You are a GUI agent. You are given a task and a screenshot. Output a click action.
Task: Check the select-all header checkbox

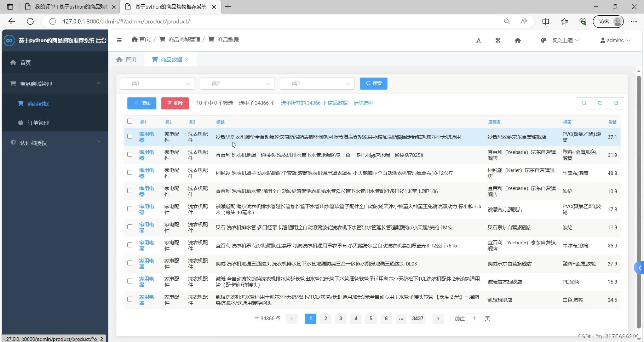[x=130, y=121]
